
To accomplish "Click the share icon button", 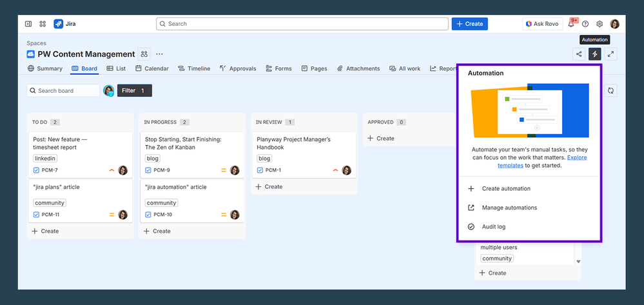I will [579, 54].
